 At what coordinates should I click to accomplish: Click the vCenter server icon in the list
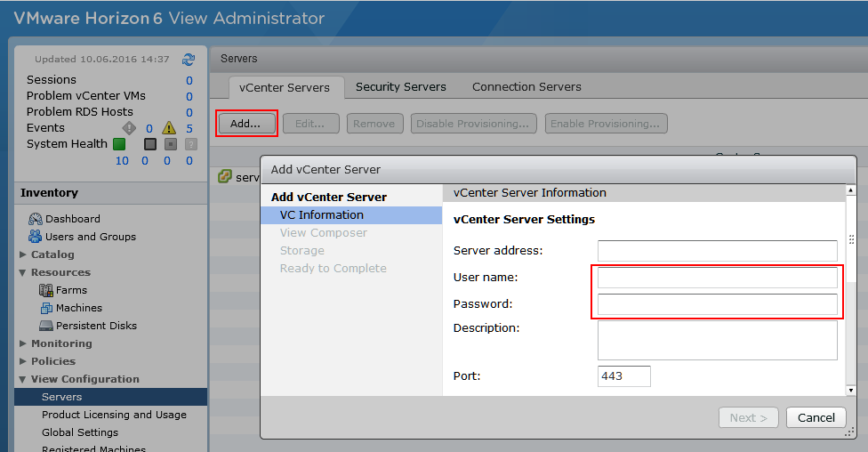click(225, 176)
